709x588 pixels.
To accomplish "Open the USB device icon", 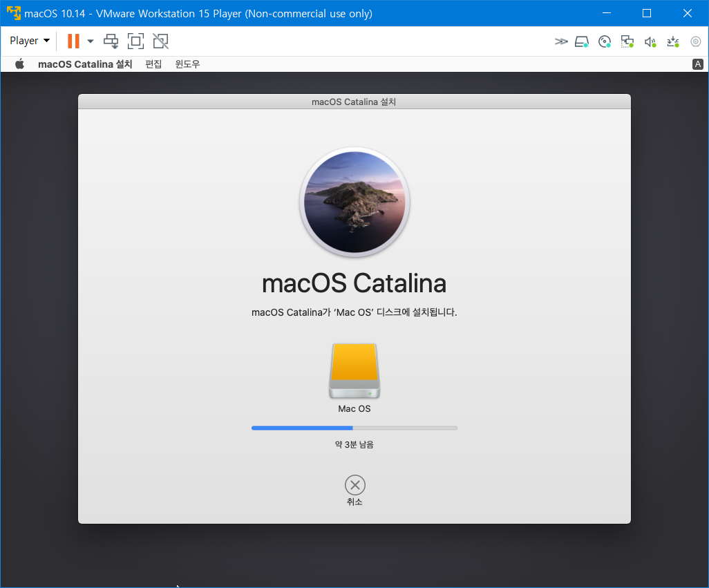I will pyautogui.click(x=673, y=42).
